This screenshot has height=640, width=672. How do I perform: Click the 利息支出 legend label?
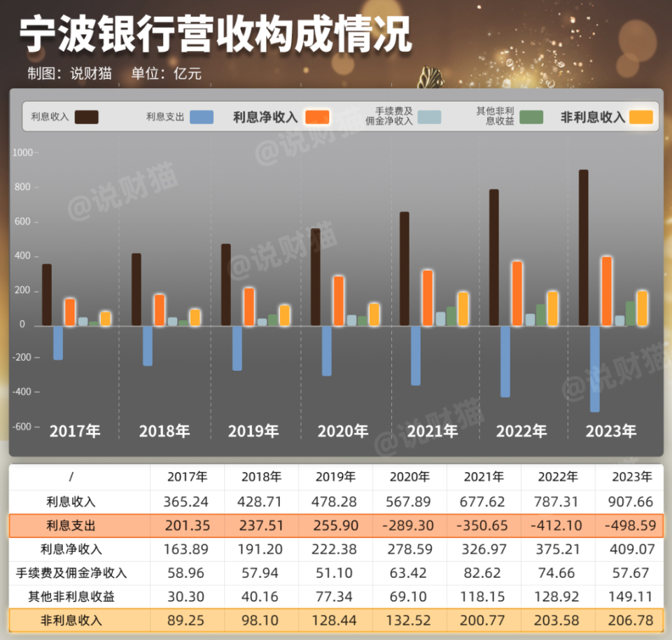tap(165, 117)
